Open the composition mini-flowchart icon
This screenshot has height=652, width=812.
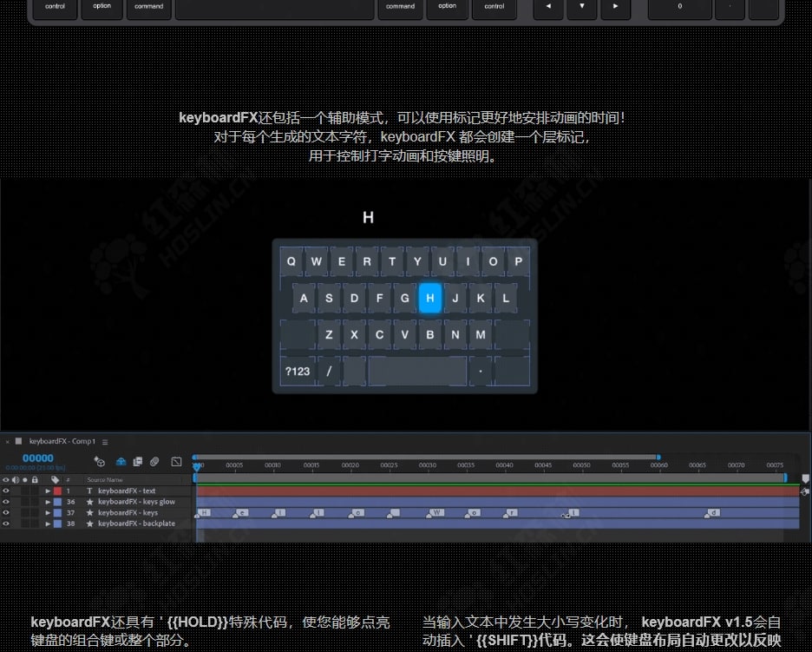click(x=99, y=461)
